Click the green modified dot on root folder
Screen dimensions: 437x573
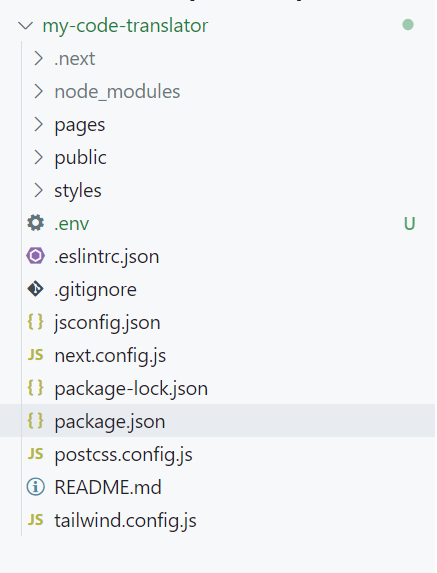[408, 25]
